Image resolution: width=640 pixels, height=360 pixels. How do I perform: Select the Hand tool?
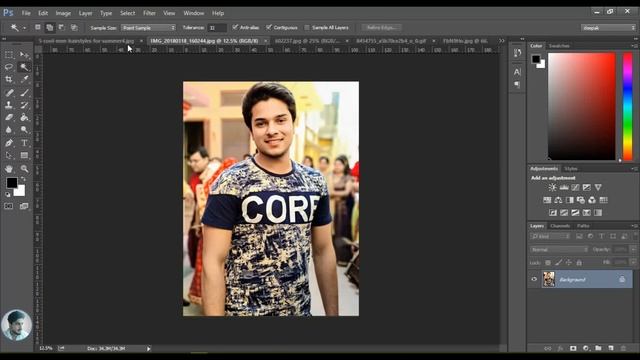click(x=9, y=169)
